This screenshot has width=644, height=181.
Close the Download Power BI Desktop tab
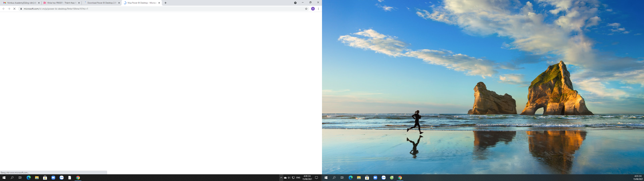pyautogui.click(x=119, y=3)
